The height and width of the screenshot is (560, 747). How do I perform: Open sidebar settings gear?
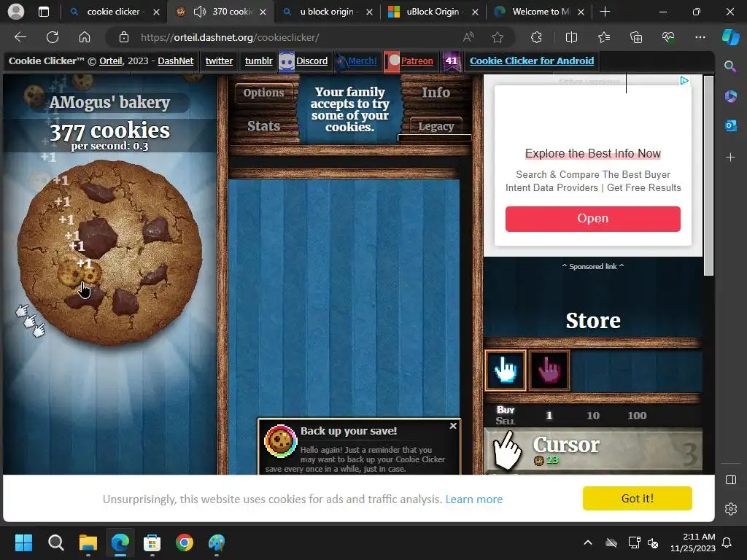click(731, 508)
